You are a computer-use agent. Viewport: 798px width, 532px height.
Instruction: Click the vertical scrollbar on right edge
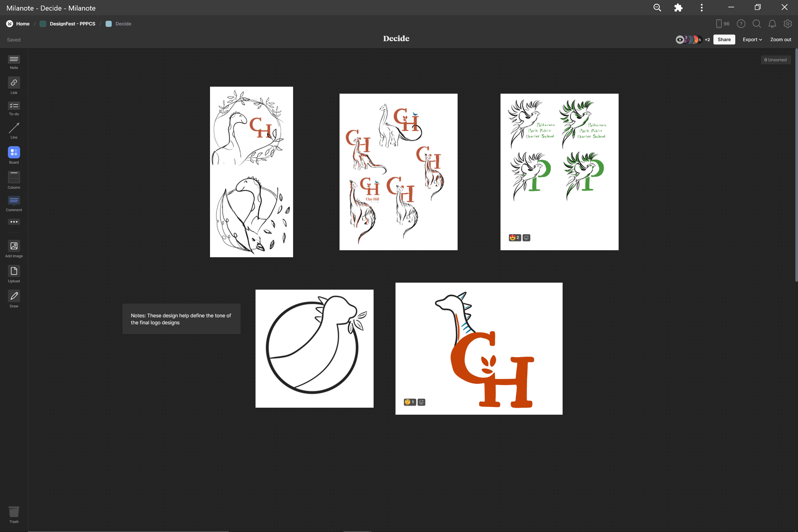pyautogui.click(x=796, y=165)
